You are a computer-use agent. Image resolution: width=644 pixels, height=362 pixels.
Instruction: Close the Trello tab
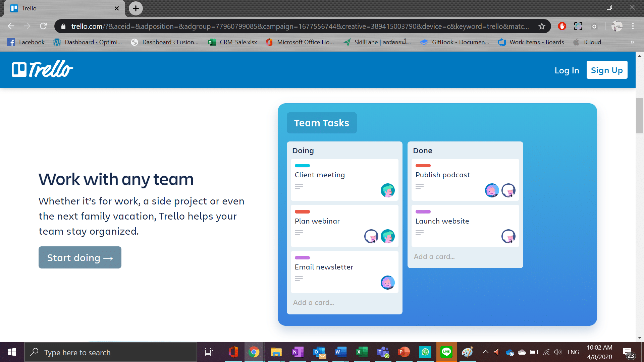(x=117, y=8)
